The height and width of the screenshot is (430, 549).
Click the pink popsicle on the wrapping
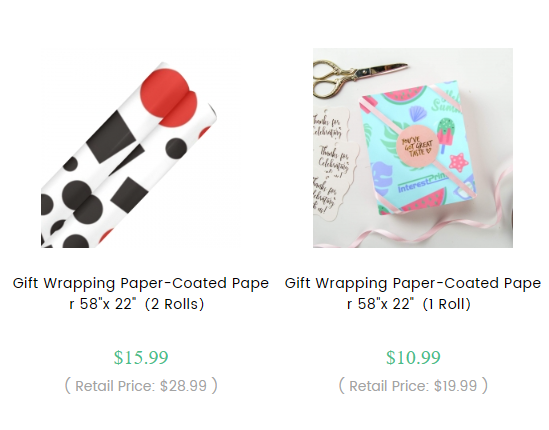click(445, 135)
